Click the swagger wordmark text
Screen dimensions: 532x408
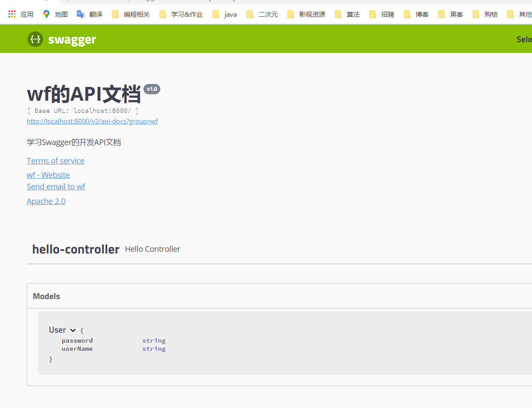click(x=72, y=40)
